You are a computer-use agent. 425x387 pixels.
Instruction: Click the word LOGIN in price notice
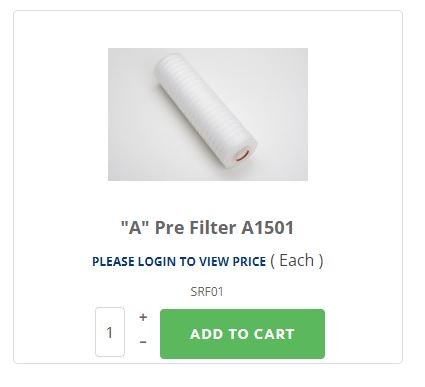[x=157, y=261]
